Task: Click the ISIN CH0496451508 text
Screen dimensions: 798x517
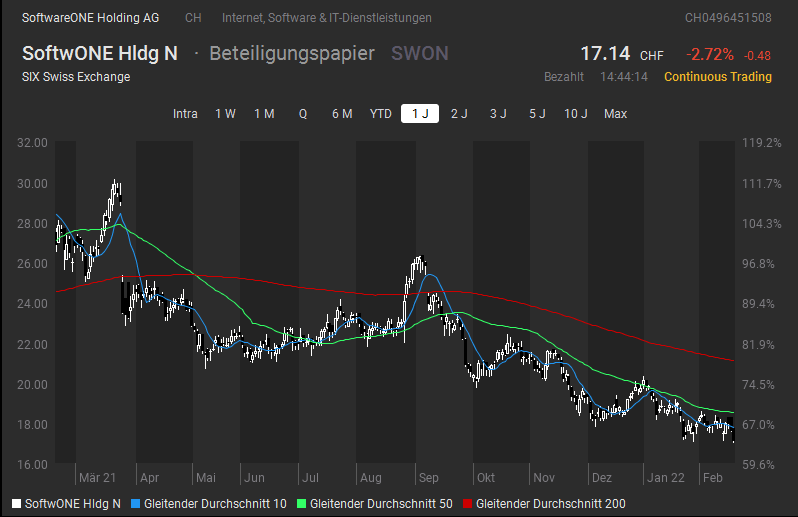Action: pyautogui.click(x=727, y=18)
